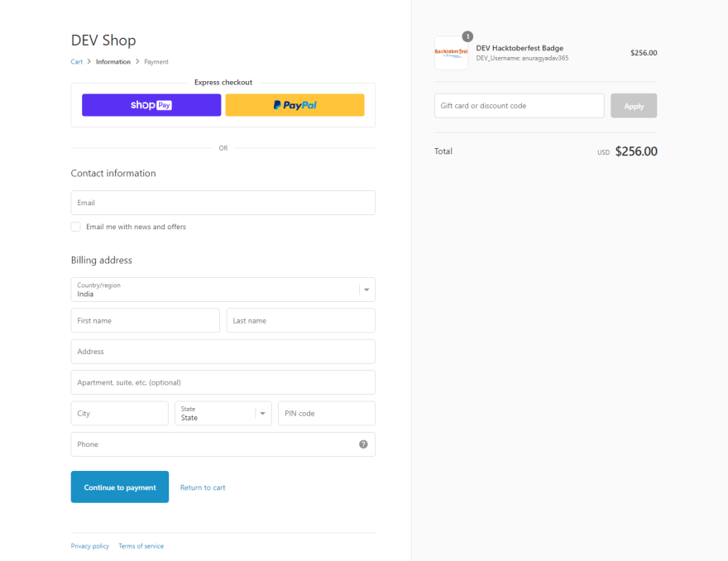Go to Cart breadcrumb link
The height and width of the screenshot is (561, 728).
coord(77,62)
